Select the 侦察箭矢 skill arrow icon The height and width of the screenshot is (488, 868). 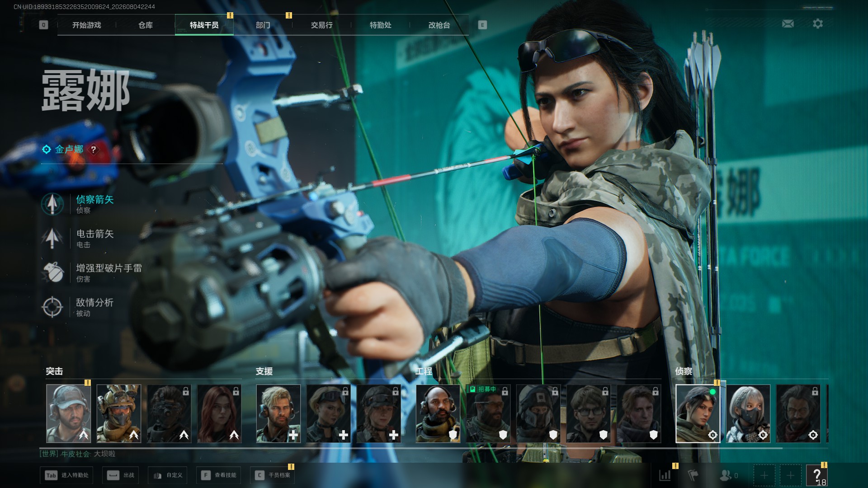tap(52, 204)
